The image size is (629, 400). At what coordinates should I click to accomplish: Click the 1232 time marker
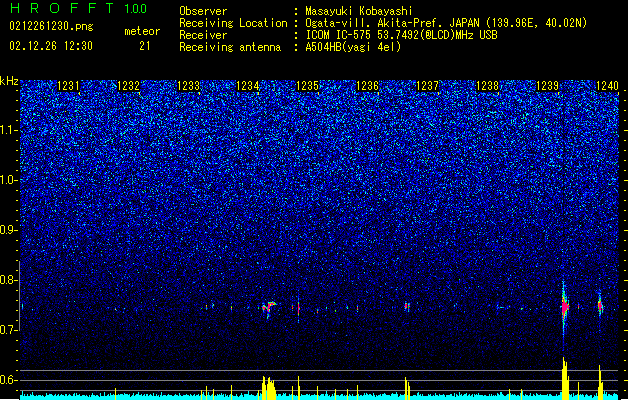click(x=128, y=86)
